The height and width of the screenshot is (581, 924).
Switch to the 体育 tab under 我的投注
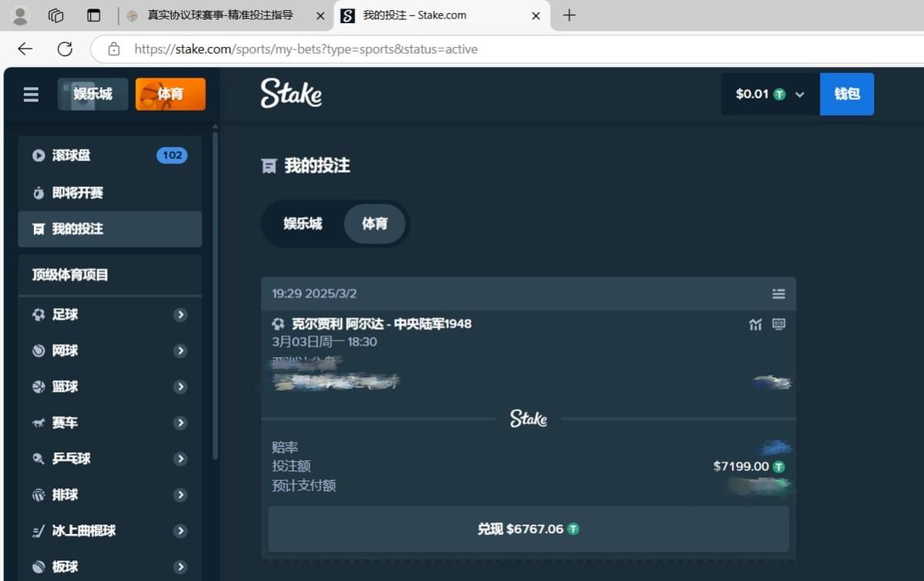[x=375, y=224]
